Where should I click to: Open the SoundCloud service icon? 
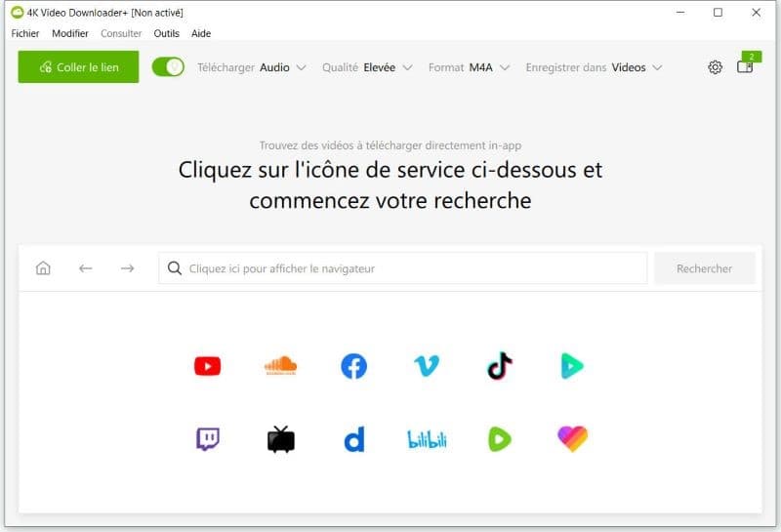(280, 366)
